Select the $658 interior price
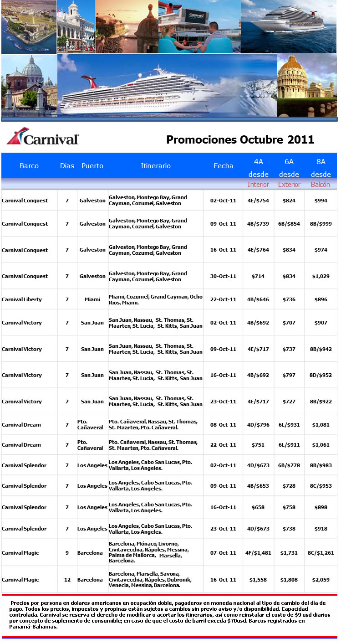Viewport: 341px width, 644px height. 258,507
